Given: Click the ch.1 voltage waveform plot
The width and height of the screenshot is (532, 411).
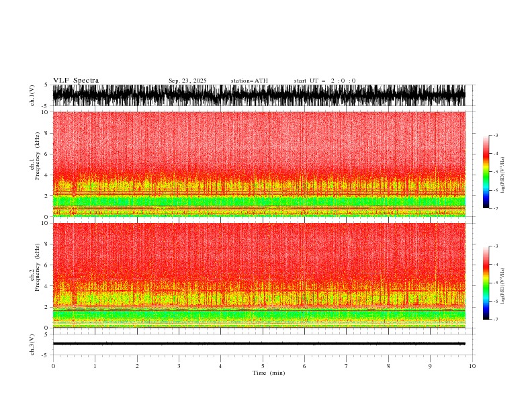Looking at the screenshot, I should [x=259, y=95].
